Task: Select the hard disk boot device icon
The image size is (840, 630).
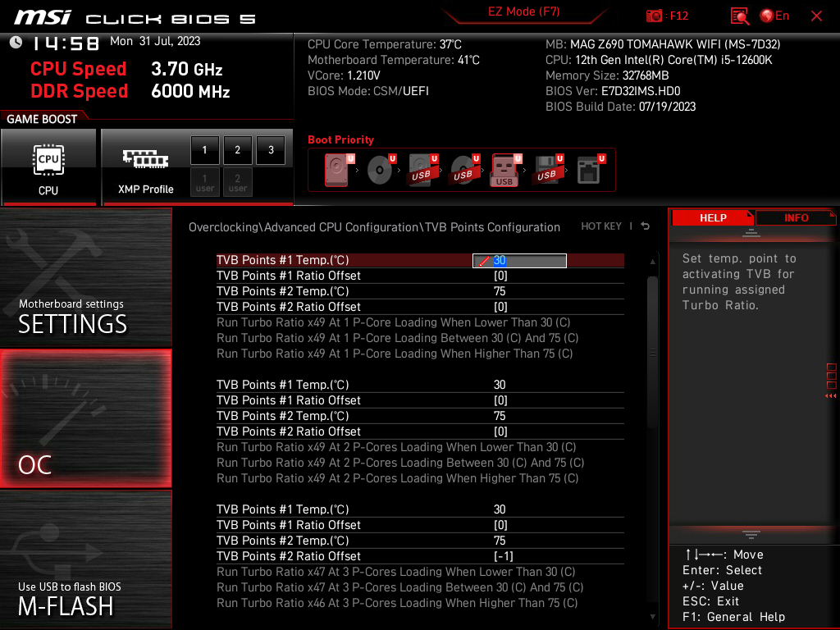Action: [337, 170]
